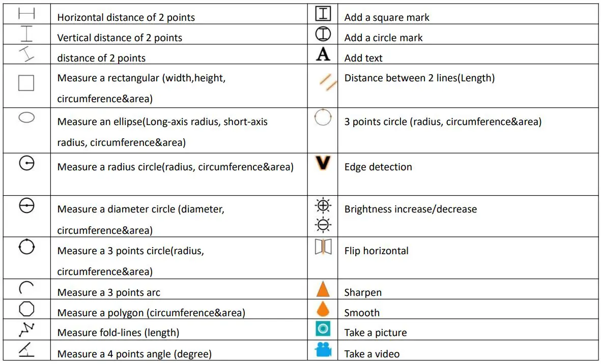Choose the ellipse measurement icon
Screen dimensions: 601x364
pyautogui.click(x=26, y=118)
